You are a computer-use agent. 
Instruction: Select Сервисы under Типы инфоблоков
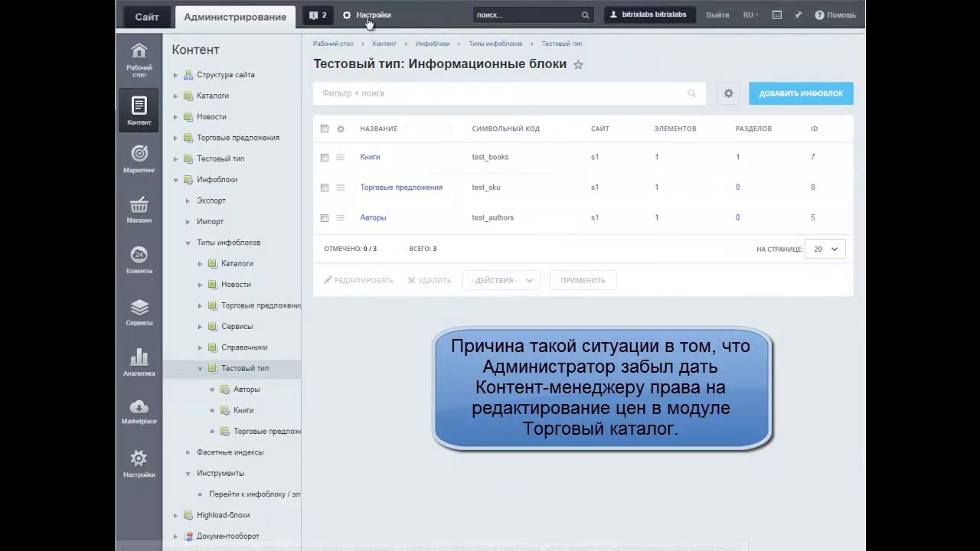pyautogui.click(x=237, y=327)
